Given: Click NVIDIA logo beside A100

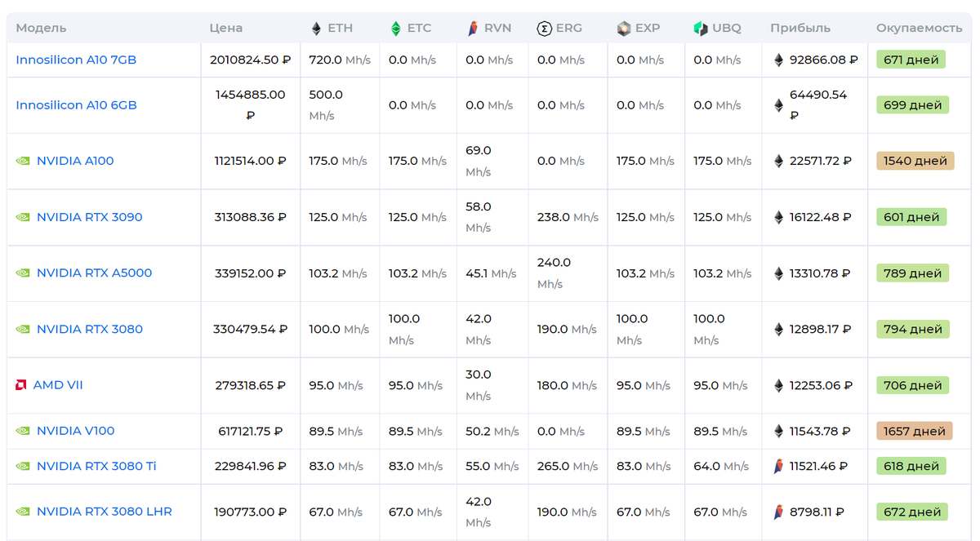Looking at the screenshot, I should pos(23,161).
